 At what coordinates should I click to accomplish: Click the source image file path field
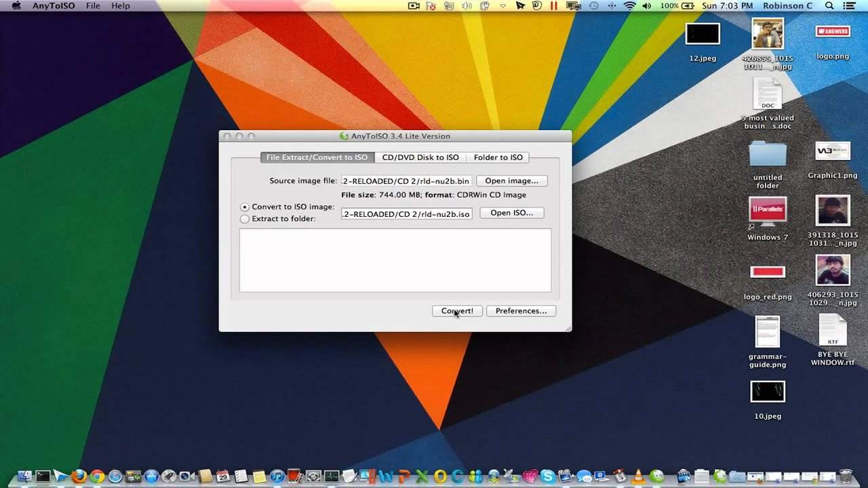click(406, 181)
